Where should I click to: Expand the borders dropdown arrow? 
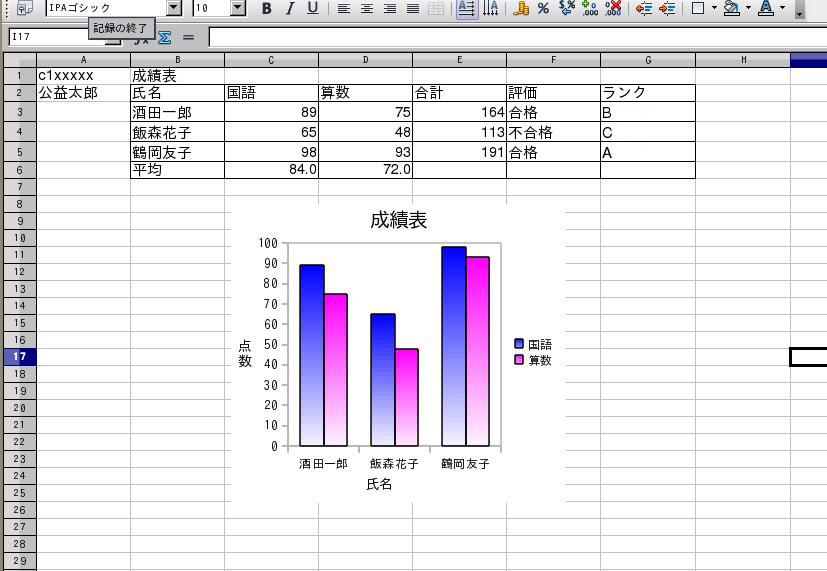point(713,9)
